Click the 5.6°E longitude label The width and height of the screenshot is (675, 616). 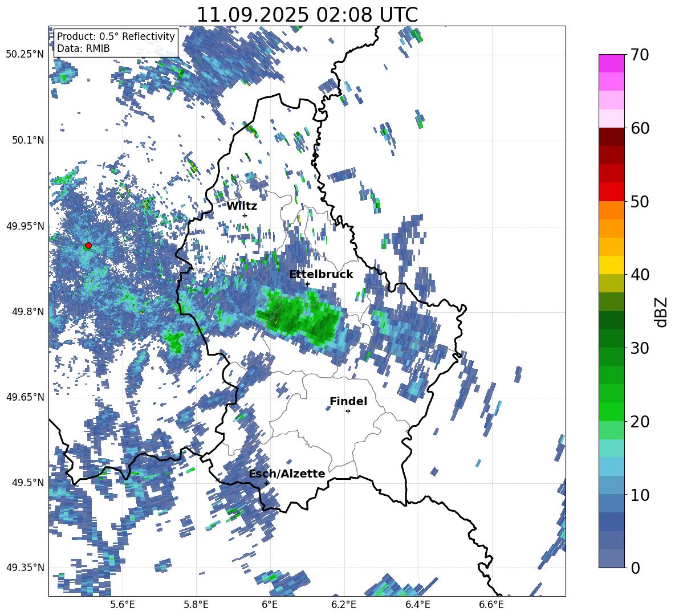pyautogui.click(x=123, y=605)
